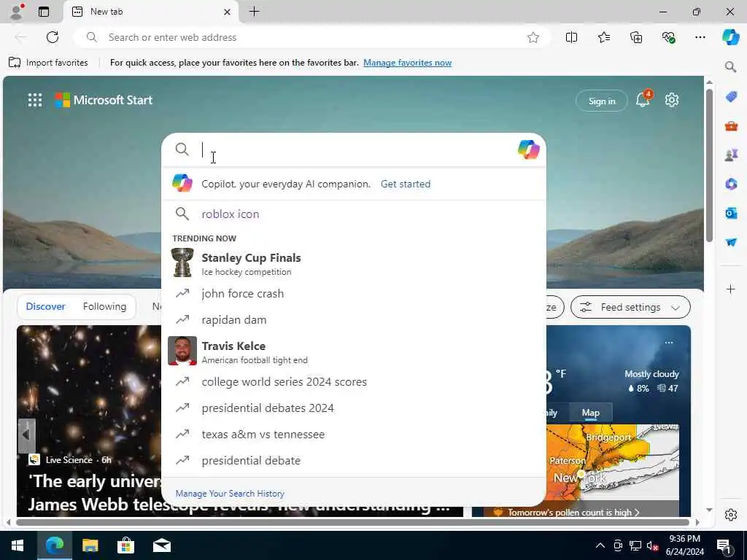Image resolution: width=747 pixels, height=560 pixels.
Task: Open the Copilot icon in the toolbar
Action: 731,37
